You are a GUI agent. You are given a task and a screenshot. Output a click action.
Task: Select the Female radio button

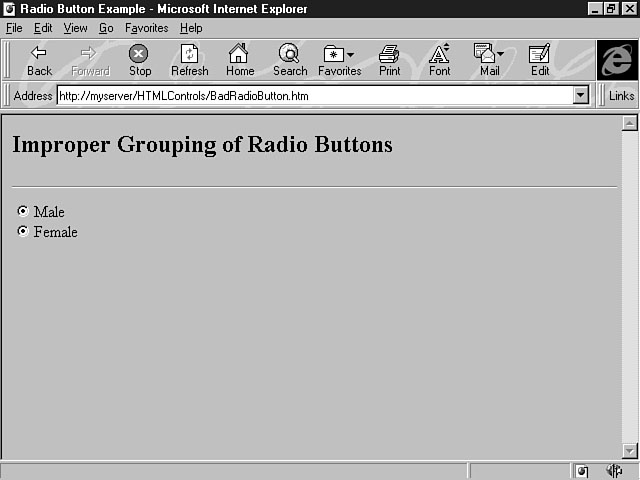pyautogui.click(x=23, y=231)
